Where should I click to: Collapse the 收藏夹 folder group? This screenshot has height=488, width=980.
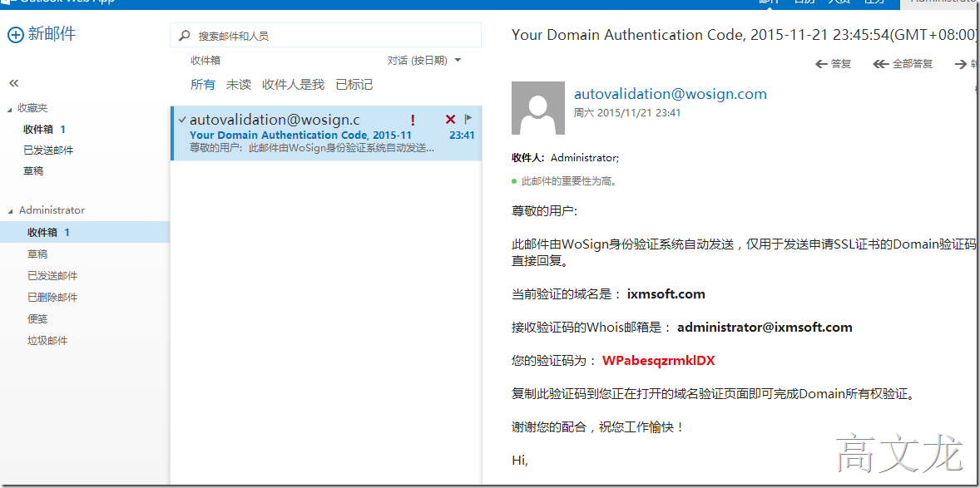9,110
